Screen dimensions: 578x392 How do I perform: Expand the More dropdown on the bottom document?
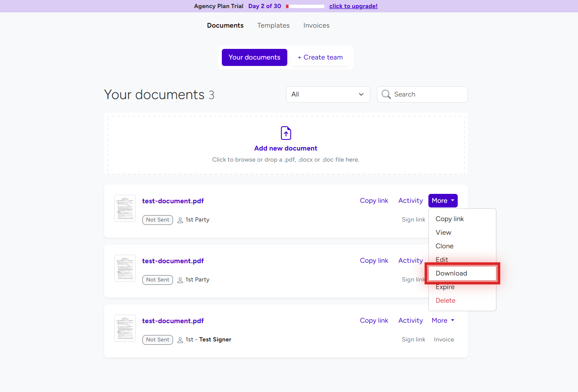coord(443,320)
